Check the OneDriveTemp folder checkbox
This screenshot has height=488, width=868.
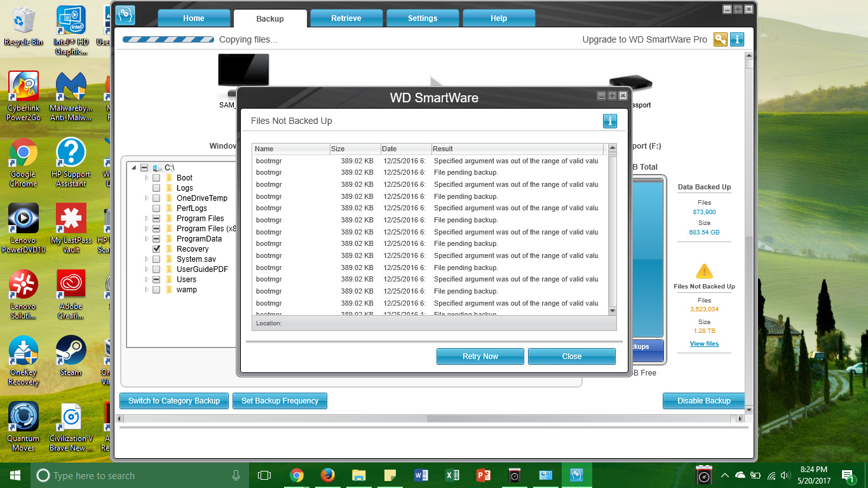(156, 198)
